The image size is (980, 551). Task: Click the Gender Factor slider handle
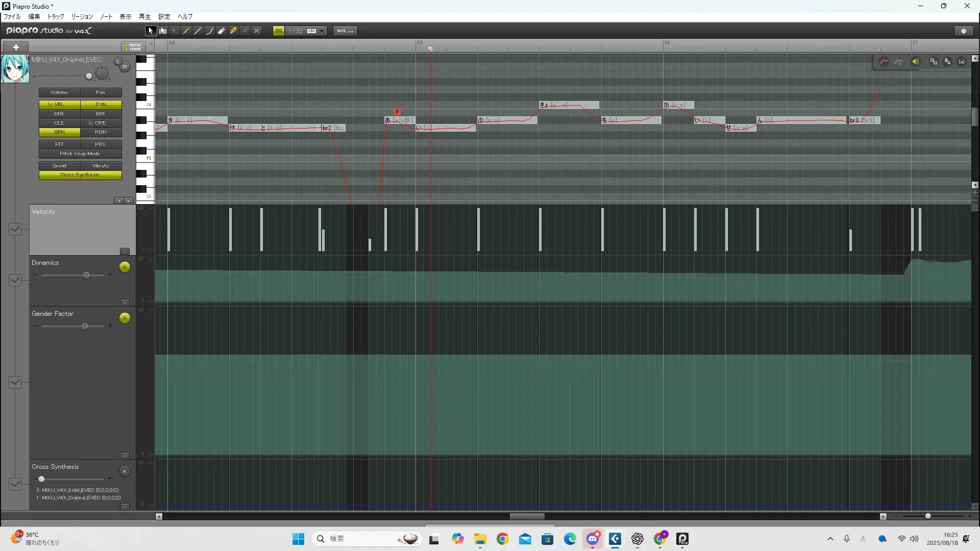85,326
